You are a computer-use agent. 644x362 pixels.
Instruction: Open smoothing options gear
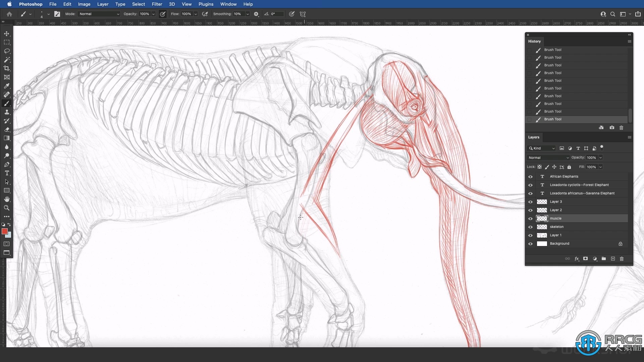pos(256,14)
